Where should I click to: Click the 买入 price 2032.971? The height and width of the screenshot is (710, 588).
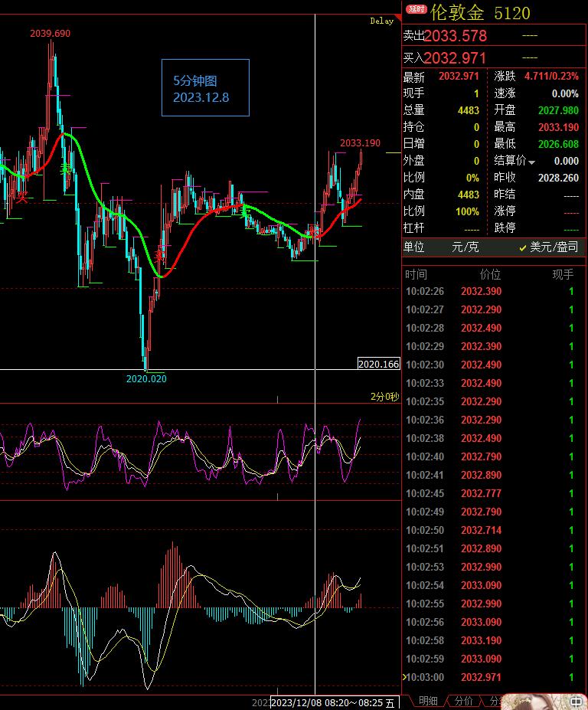455,58
